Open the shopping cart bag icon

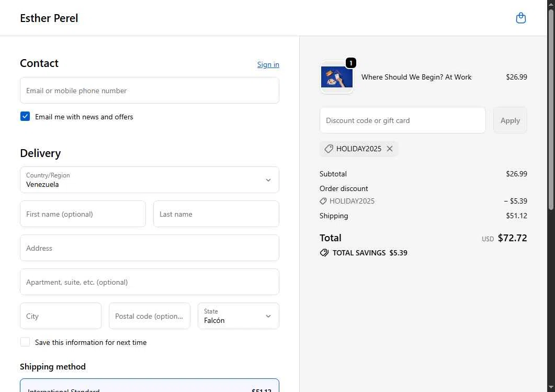click(x=520, y=18)
